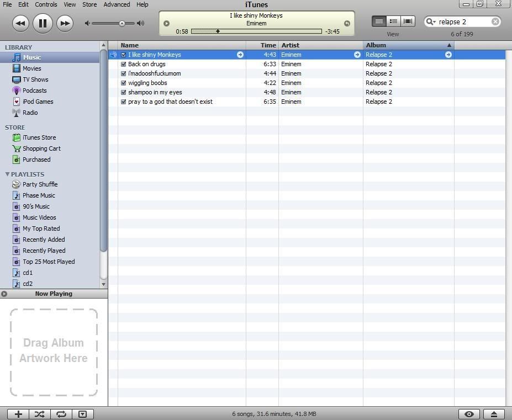Viewport: 512px width, 420px height.
Task: Open the Help menu
Action: (x=142, y=4)
